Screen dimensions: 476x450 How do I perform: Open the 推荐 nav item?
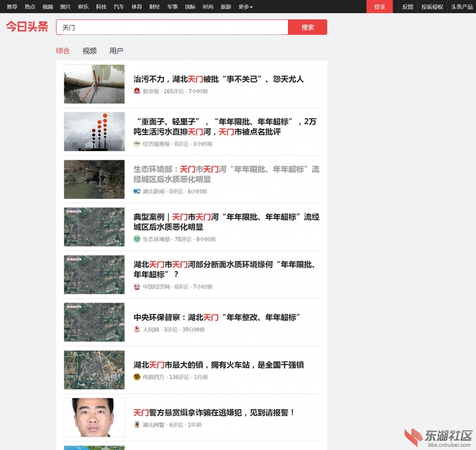coord(12,7)
